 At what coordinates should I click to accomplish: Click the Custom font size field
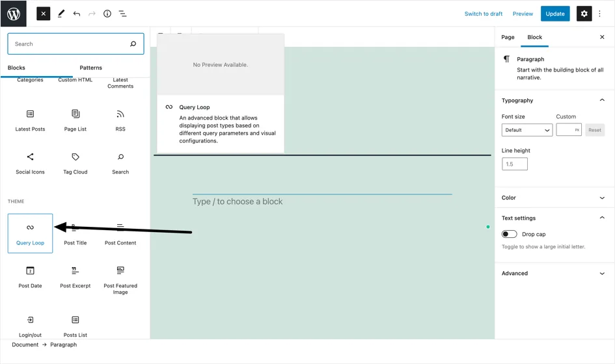coord(569,130)
